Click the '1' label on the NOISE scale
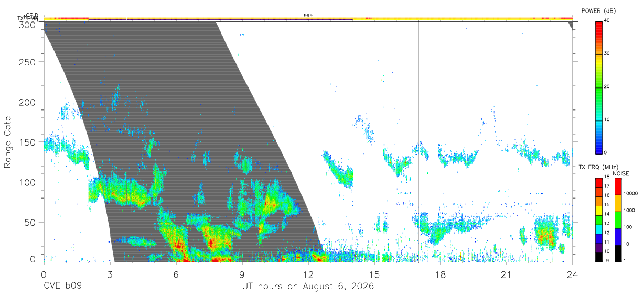The image size is (644, 297). [x=625, y=261]
